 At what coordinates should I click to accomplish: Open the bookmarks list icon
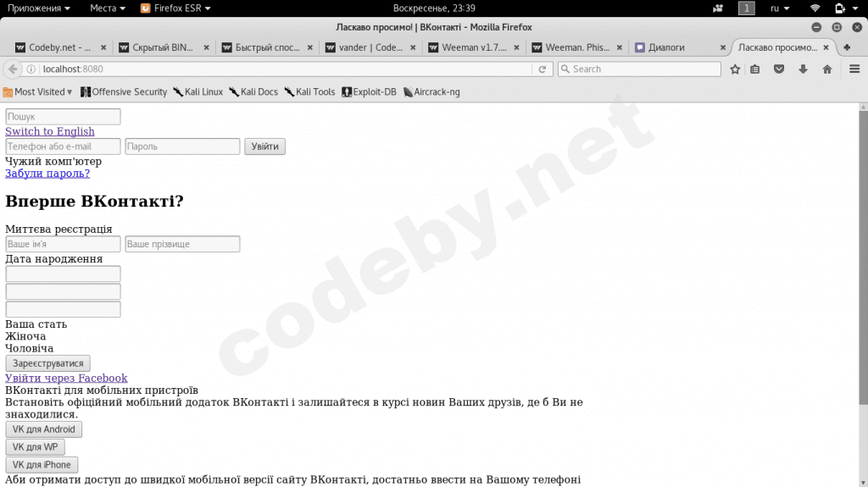(755, 69)
